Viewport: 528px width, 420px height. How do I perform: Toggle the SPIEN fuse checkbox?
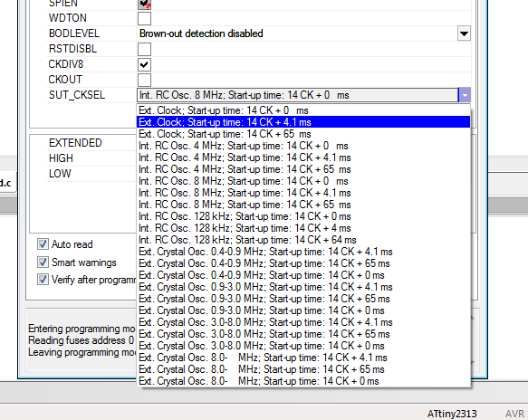[x=144, y=4]
